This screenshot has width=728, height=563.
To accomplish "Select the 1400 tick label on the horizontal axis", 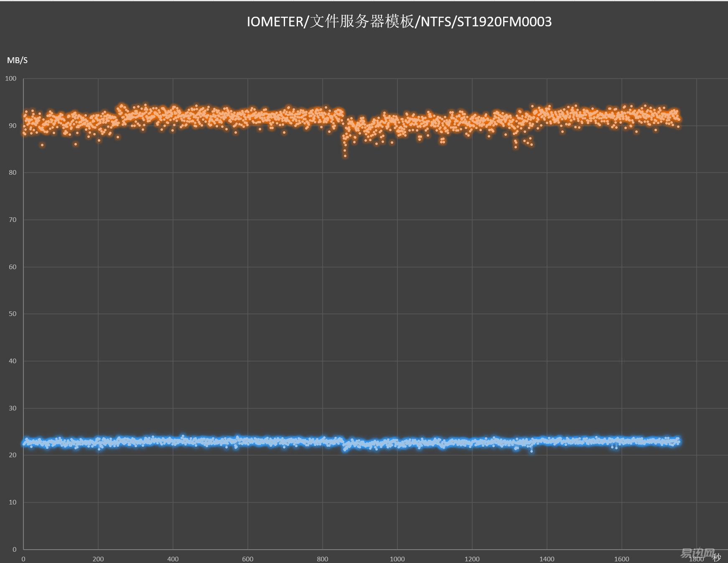I will [x=547, y=559].
